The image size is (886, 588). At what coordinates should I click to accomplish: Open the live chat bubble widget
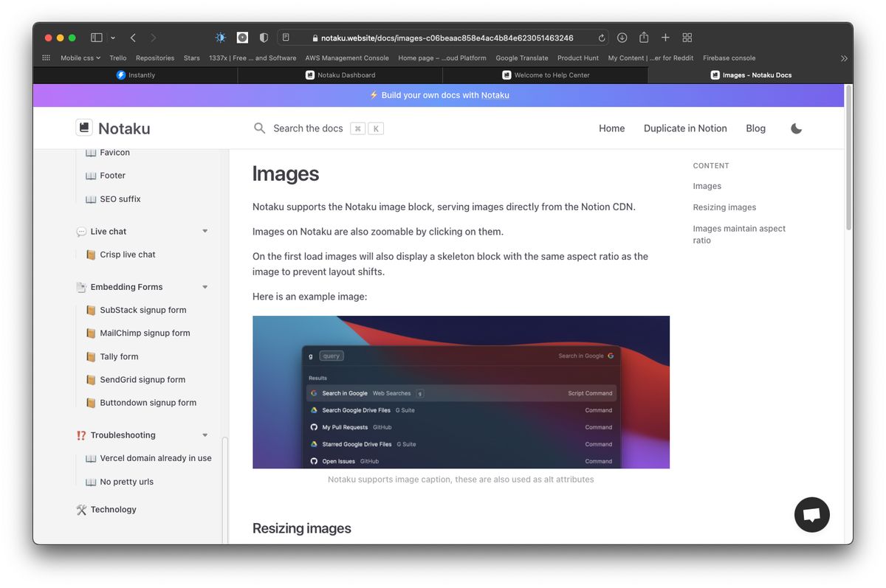[x=811, y=515]
